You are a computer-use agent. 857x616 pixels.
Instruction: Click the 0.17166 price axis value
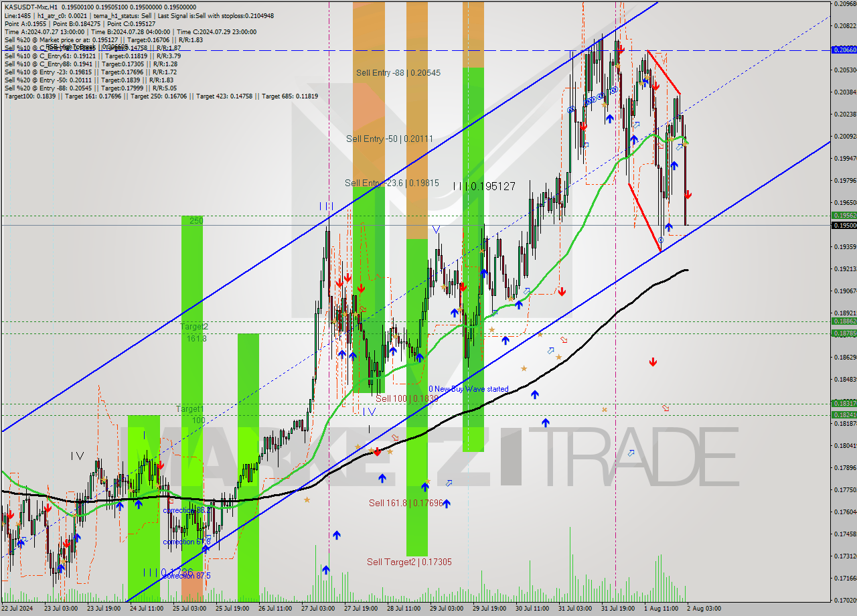tap(844, 579)
